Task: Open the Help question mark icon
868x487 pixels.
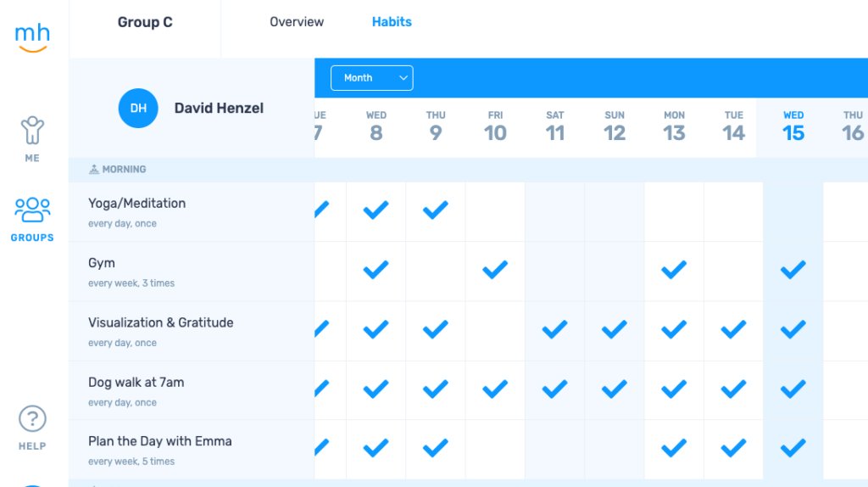Action: point(32,419)
